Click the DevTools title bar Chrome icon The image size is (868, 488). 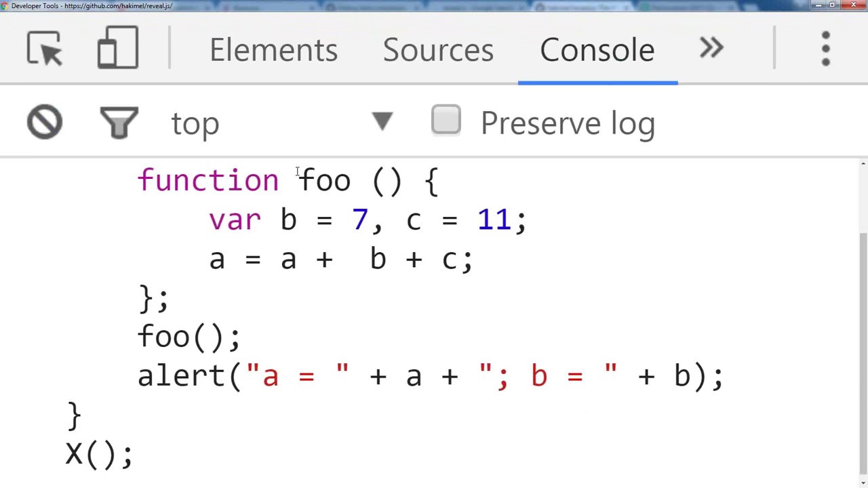(x=5, y=5)
